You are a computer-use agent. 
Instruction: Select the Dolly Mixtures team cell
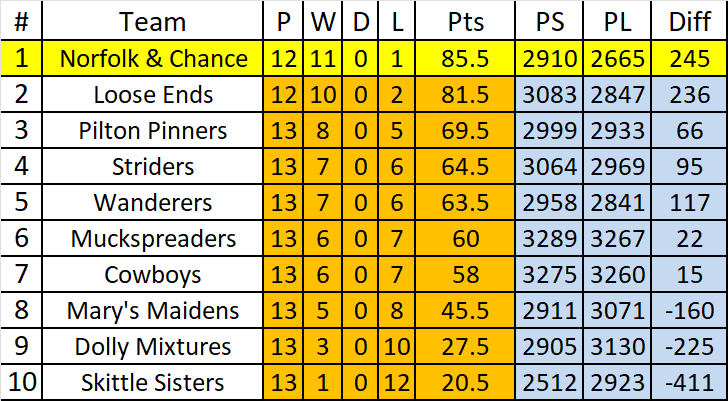153,347
